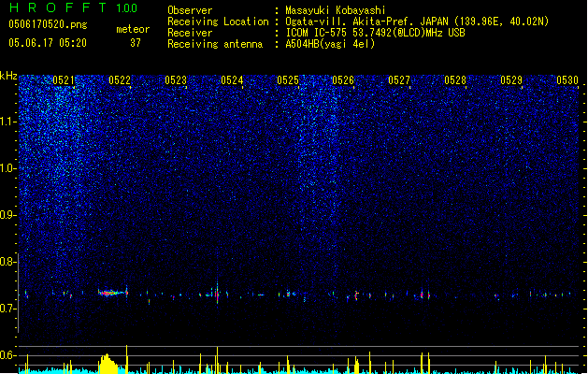This screenshot has width=588, height=374.
Task: Click the 0.6 frequency axis label
Action: point(7,355)
